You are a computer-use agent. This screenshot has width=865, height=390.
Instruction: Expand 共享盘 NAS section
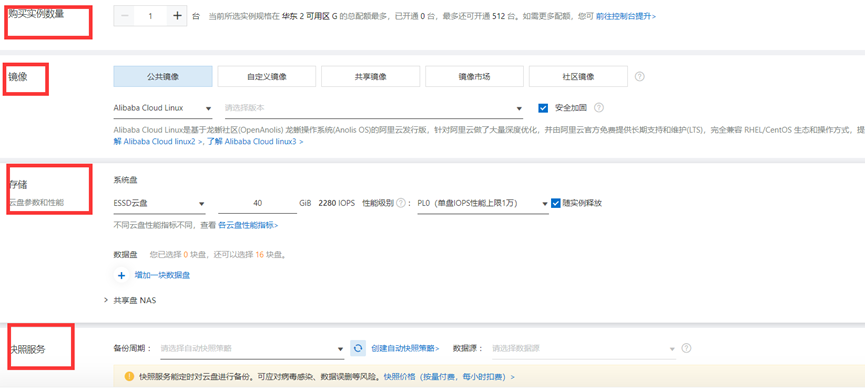(x=131, y=301)
